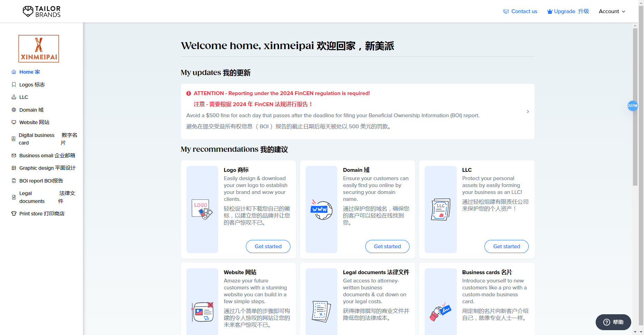Open the LLC sidebar menu item
644x335 pixels.
(23, 97)
